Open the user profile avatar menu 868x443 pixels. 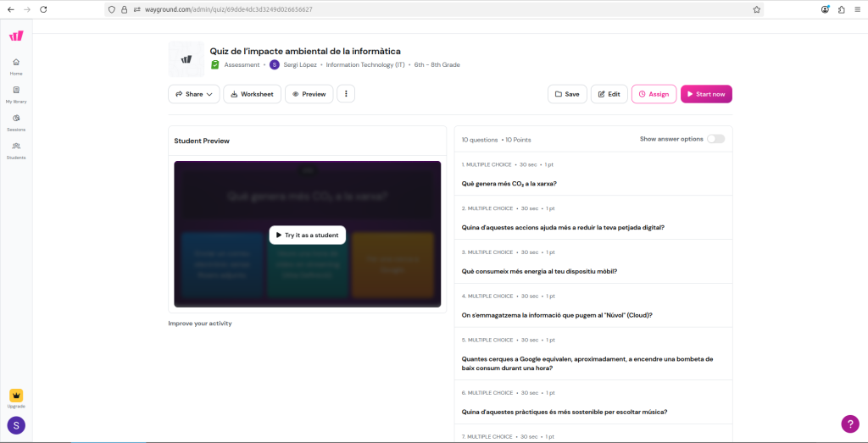(16, 425)
